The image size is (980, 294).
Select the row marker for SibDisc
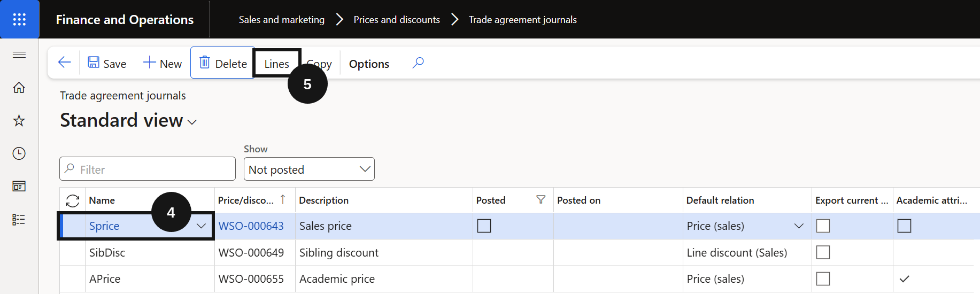point(72,252)
